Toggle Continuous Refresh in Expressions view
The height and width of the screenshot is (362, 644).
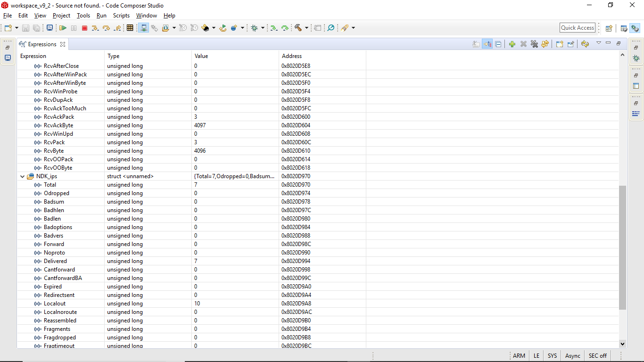click(x=585, y=44)
